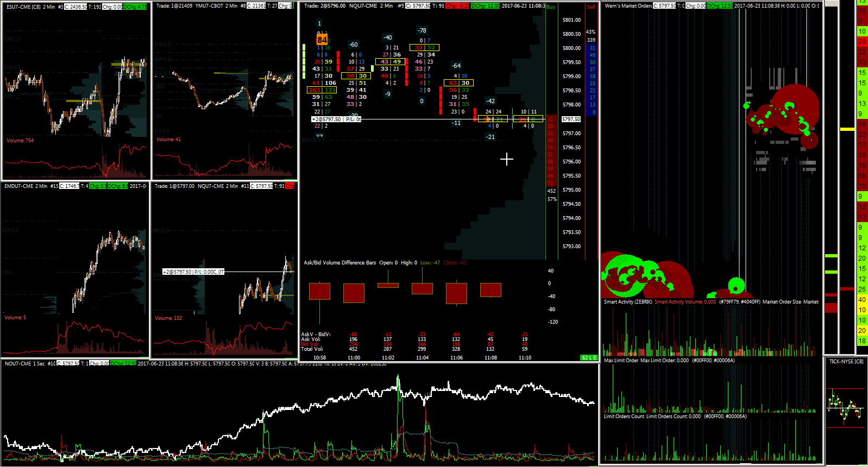Image resolution: width=868 pixels, height=467 pixels.
Task: Select the EMDU7-CME 2 Min chart title
Action: [x=25, y=186]
